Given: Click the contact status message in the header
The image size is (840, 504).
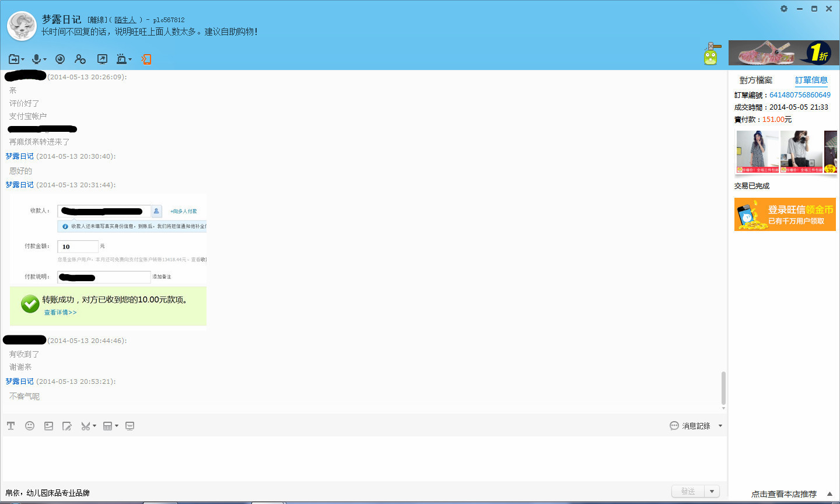Looking at the screenshot, I should point(149,32).
